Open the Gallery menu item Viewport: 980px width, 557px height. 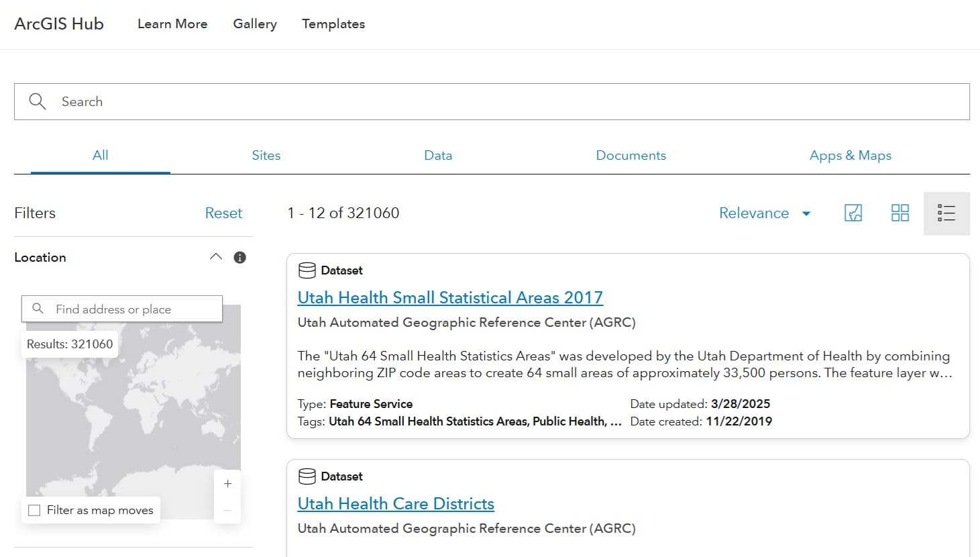pyautogui.click(x=255, y=23)
